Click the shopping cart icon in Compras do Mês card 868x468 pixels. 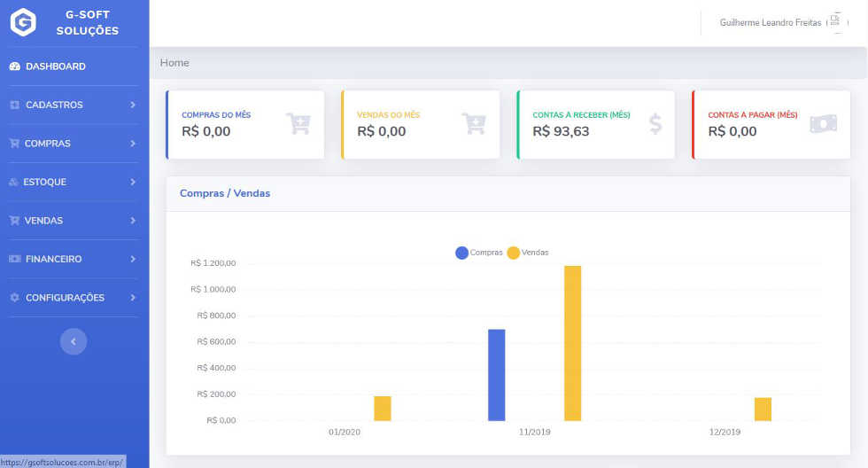pyautogui.click(x=298, y=124)
